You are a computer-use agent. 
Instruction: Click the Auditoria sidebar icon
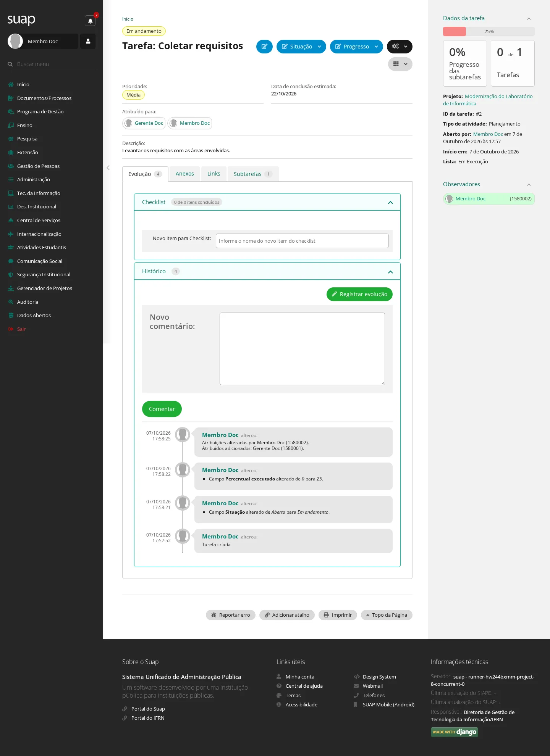[x=11, y=302]
